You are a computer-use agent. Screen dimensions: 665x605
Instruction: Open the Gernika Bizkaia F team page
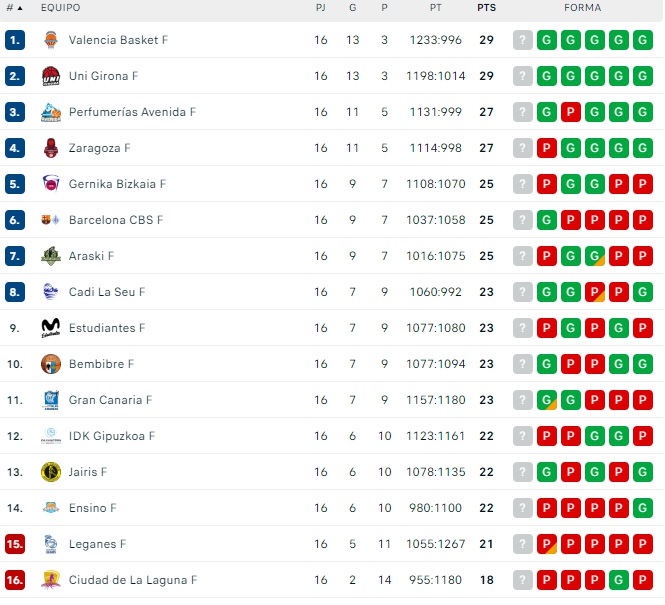[x=117, y=184]
